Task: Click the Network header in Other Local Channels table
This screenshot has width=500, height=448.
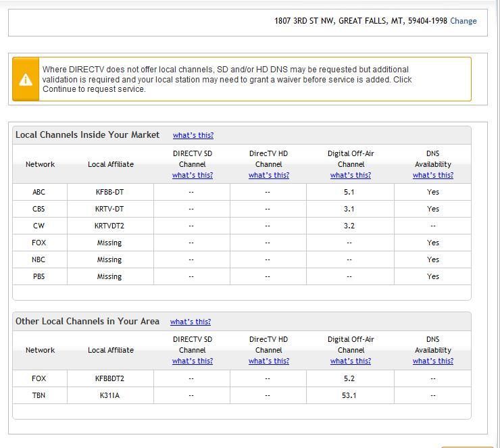Action: click(40, 350)
